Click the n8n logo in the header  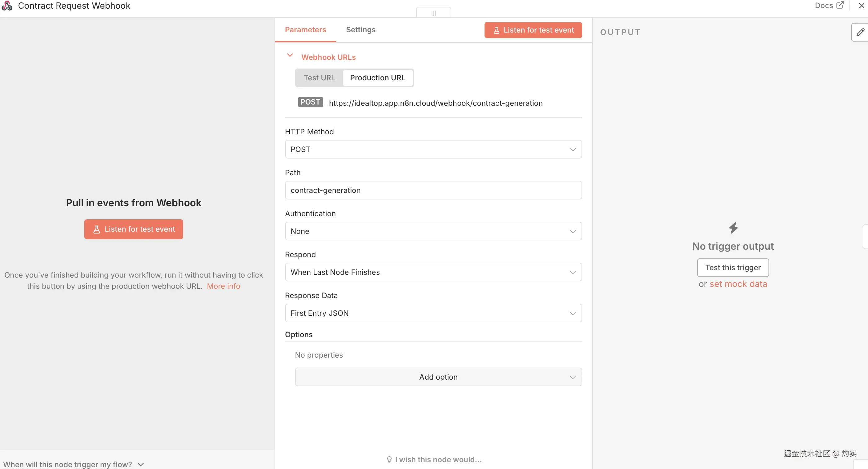click(7, 5)
